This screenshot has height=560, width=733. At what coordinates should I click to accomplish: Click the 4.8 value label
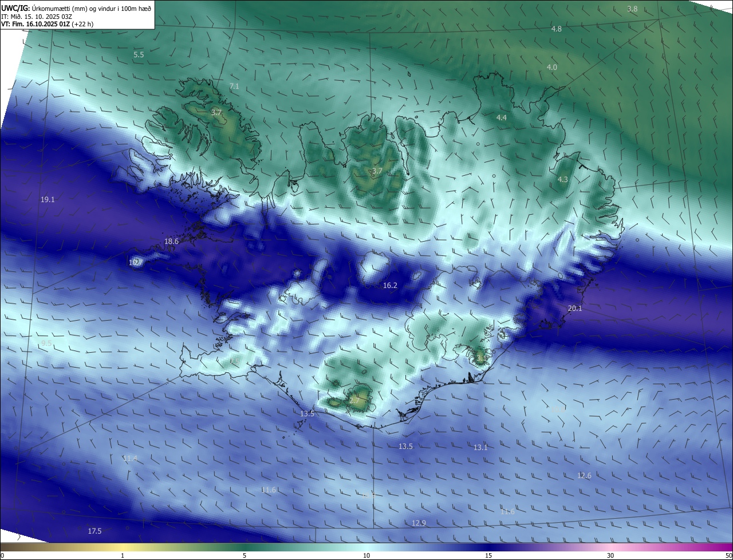(557, 29)
